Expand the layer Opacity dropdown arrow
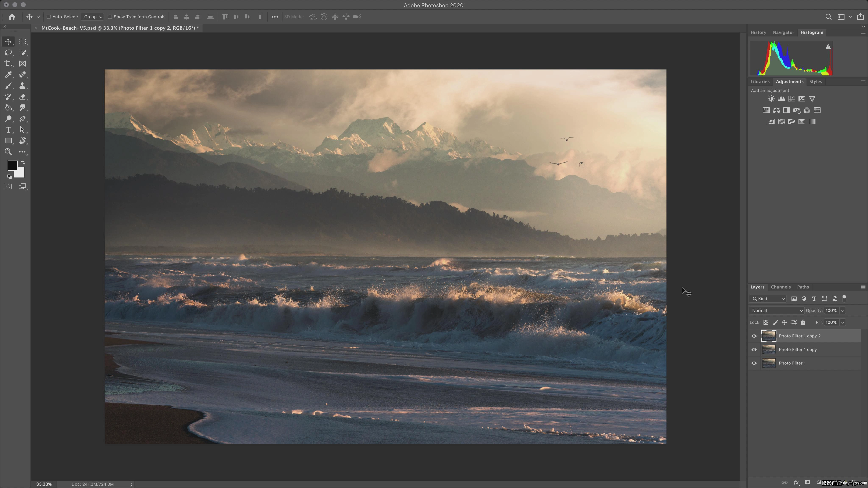Viewport: 868px width, 488px height. click(843, 311)
